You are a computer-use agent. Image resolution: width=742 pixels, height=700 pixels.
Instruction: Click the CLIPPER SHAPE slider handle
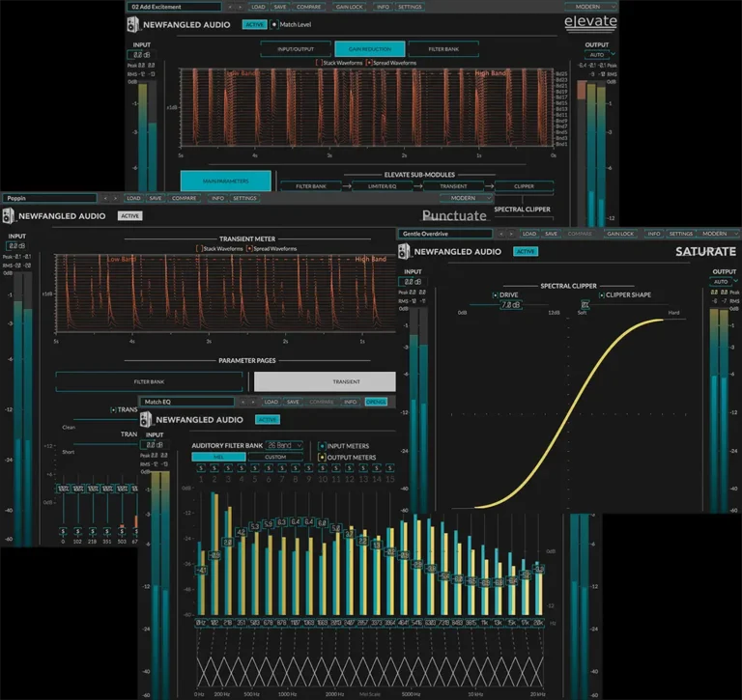pyautogui.click(x=585, y=304)
